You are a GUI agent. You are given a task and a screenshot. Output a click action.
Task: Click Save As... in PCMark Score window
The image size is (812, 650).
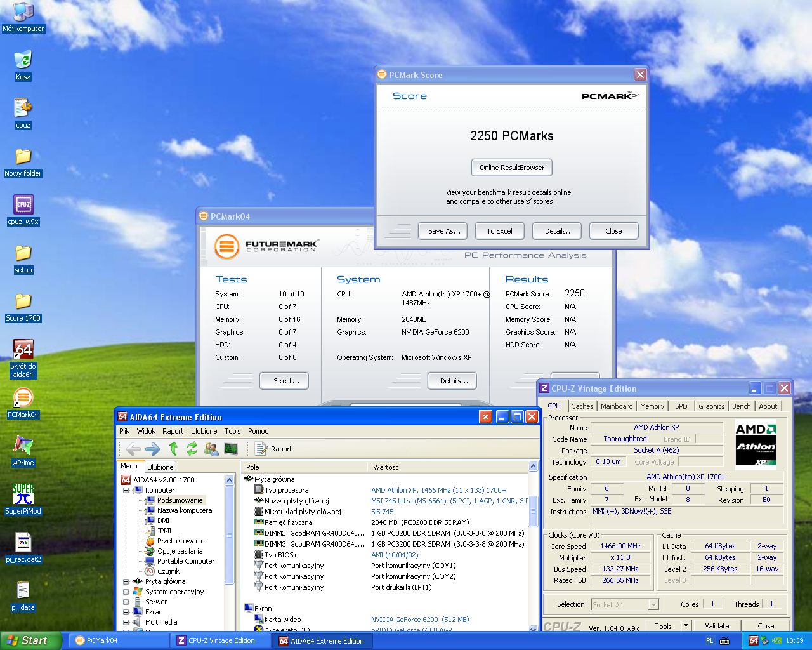443,231
